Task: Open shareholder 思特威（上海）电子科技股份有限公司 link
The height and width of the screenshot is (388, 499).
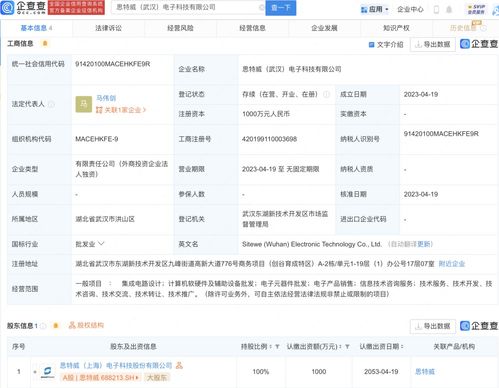Action: tap(116, 366)
